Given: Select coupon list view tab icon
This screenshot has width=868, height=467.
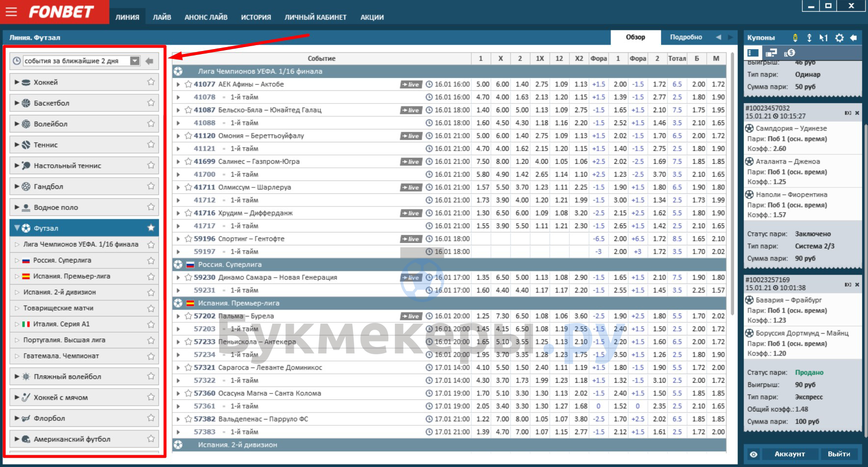Looking at the screenshot, I should click(x=753, y=52).
